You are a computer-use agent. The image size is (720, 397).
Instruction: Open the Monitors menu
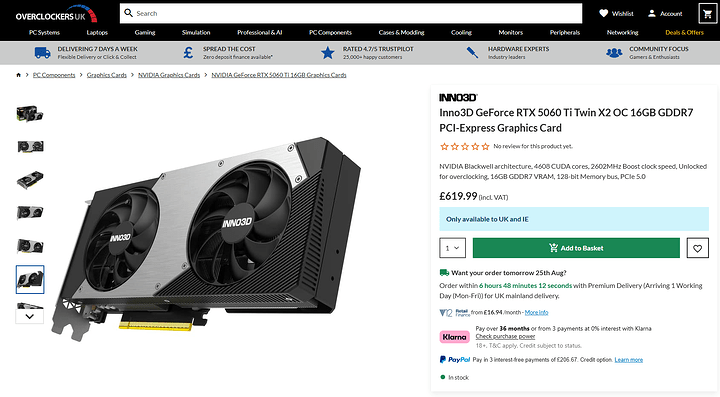[x=511, y=32]
